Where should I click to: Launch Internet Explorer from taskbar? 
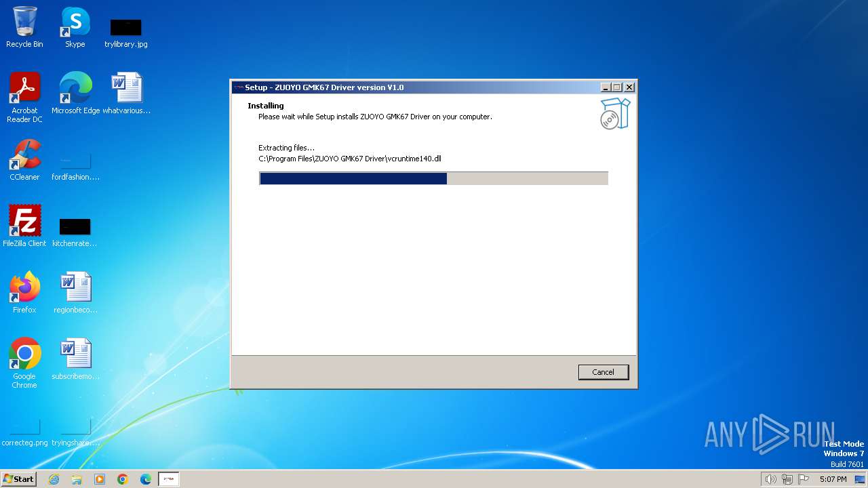click(54, 479)
